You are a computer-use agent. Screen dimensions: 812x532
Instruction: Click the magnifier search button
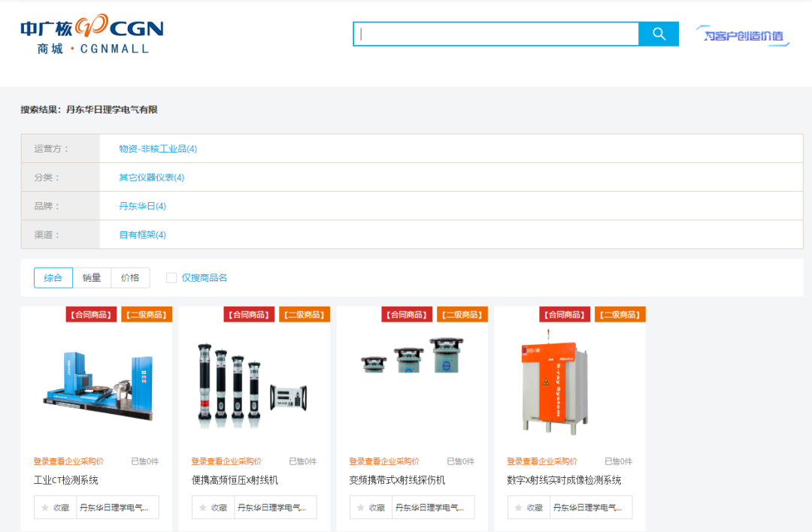point(659,34)
